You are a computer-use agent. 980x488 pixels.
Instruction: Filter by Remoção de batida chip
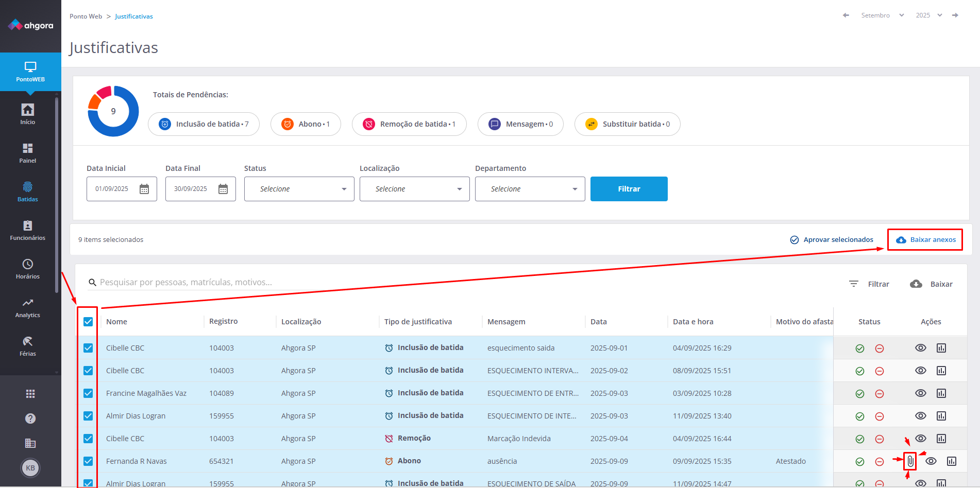click(x=409, y=124)
